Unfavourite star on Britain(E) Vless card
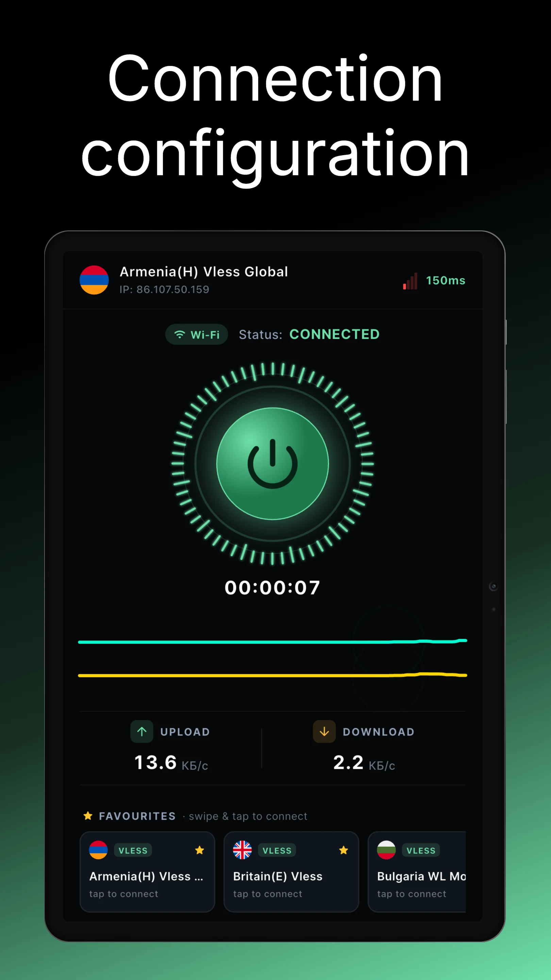Screen dimensions: 551x980 (344, 850)
